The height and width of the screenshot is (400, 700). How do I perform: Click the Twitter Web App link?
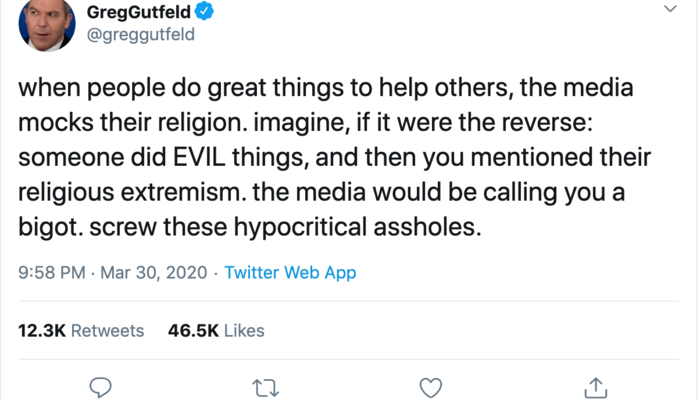(x=290, y=272)
